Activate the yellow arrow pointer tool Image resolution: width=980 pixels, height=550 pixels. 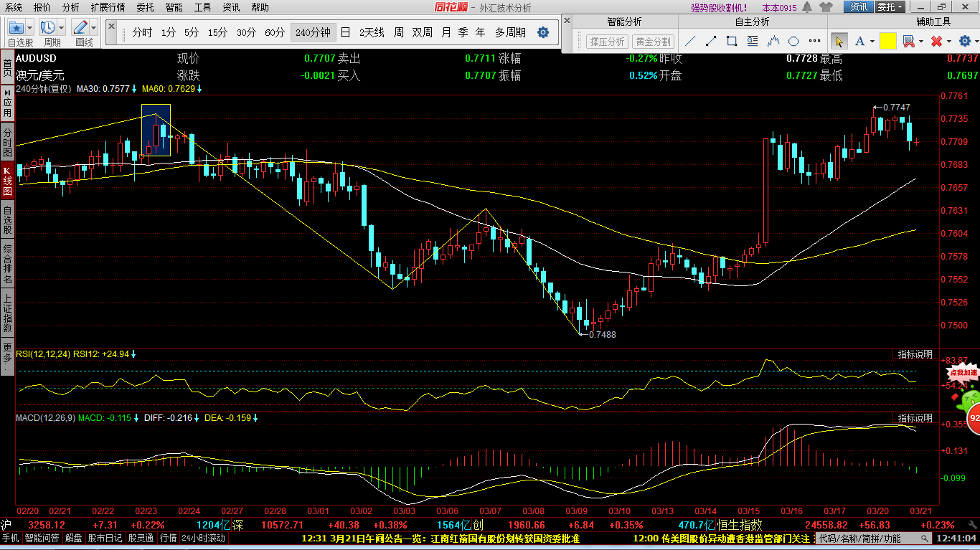point(838,41)
